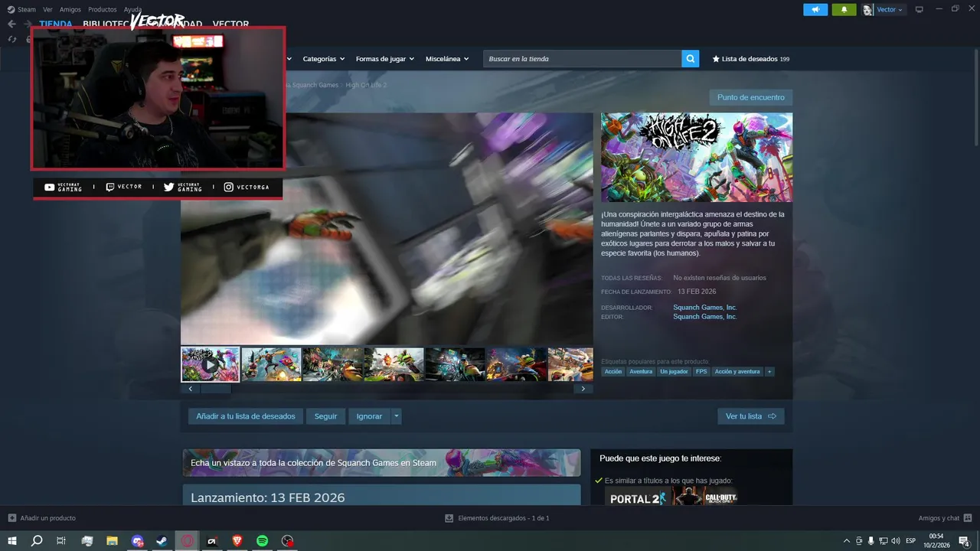Viewport: 980px width, 551px height.
Task: Select the second screenshot thumbnail
Action: click(272, 364)
